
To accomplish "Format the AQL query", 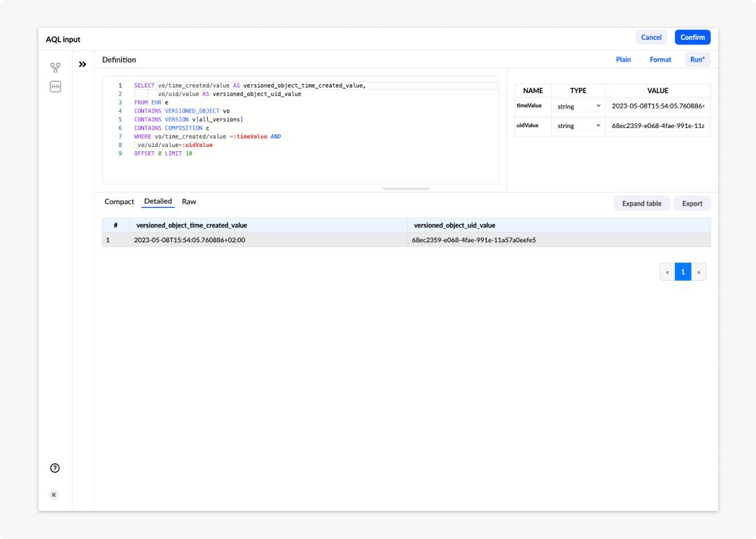I will tap(660, 59).
